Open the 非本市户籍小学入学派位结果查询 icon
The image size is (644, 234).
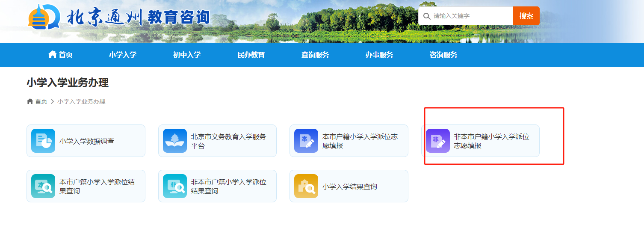pyautogui.click(x=175, y=186)
